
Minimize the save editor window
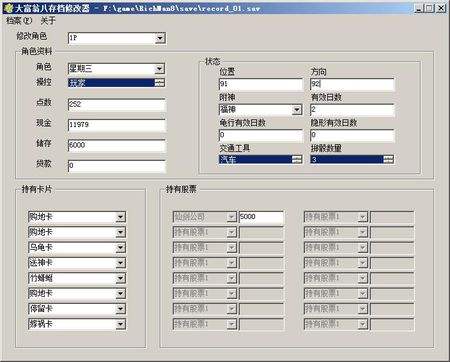(419, 8)
